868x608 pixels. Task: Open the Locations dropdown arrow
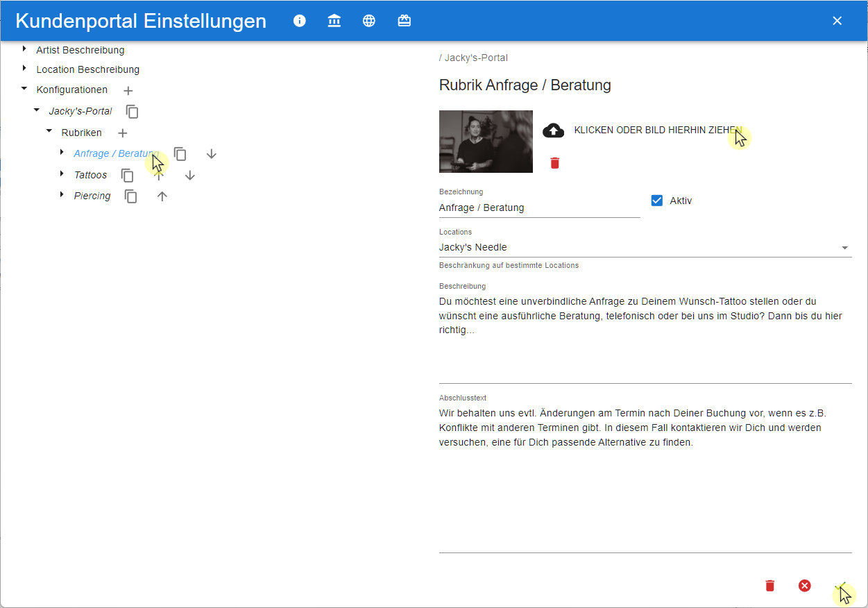[x=844, y=248]
